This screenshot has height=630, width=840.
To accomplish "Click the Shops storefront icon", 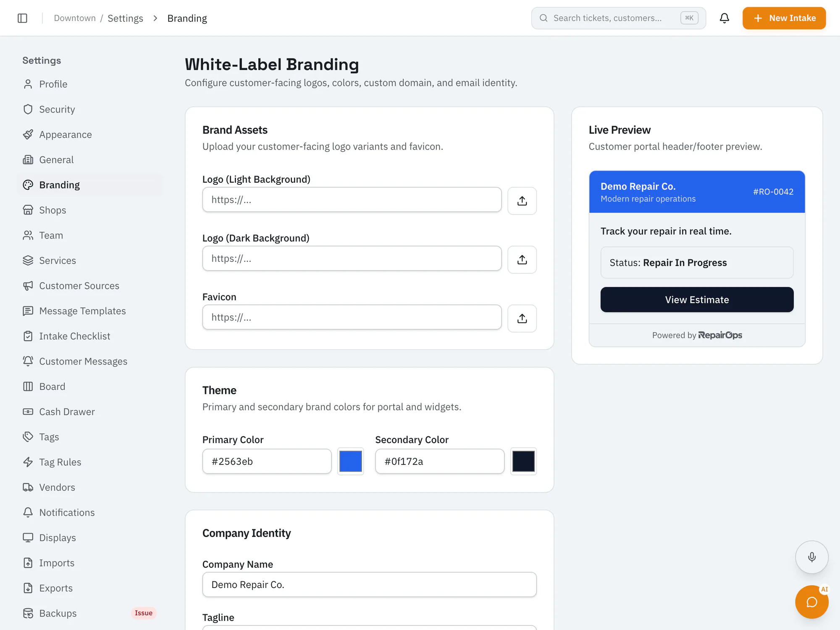I will tap(28, 210).
